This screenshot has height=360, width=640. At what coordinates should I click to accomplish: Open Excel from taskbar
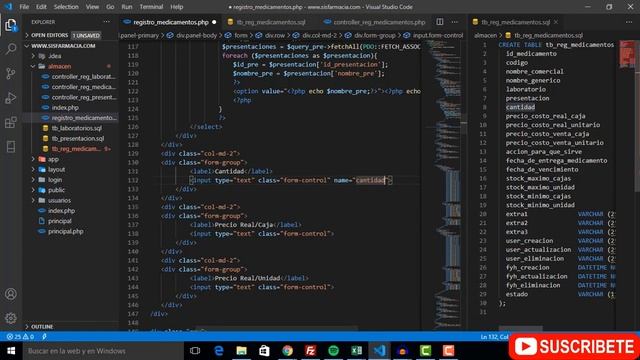pos(356,351)
